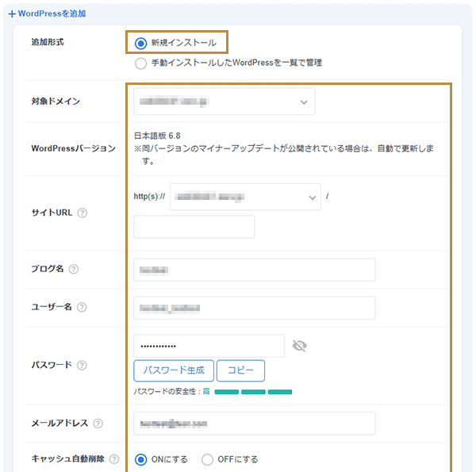Click the パスワード生成 button
The width and height of the screenshot is (476, 472).
[174, 370]
